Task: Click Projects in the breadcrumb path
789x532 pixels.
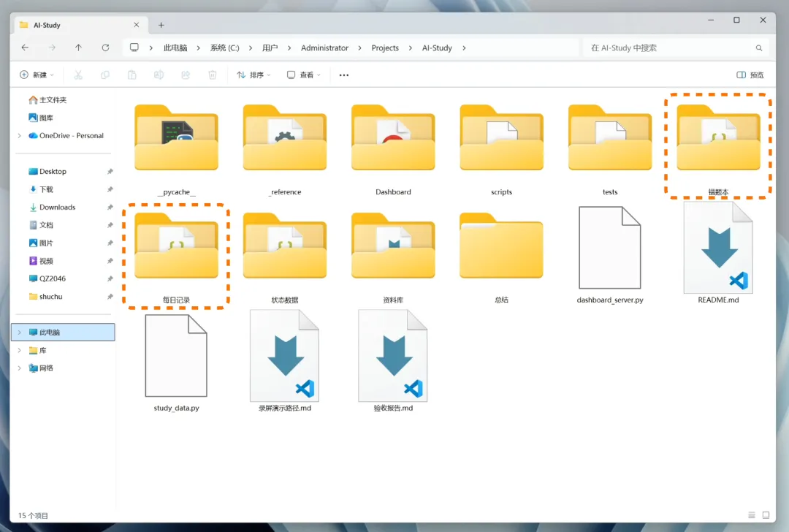Action: 385,47
